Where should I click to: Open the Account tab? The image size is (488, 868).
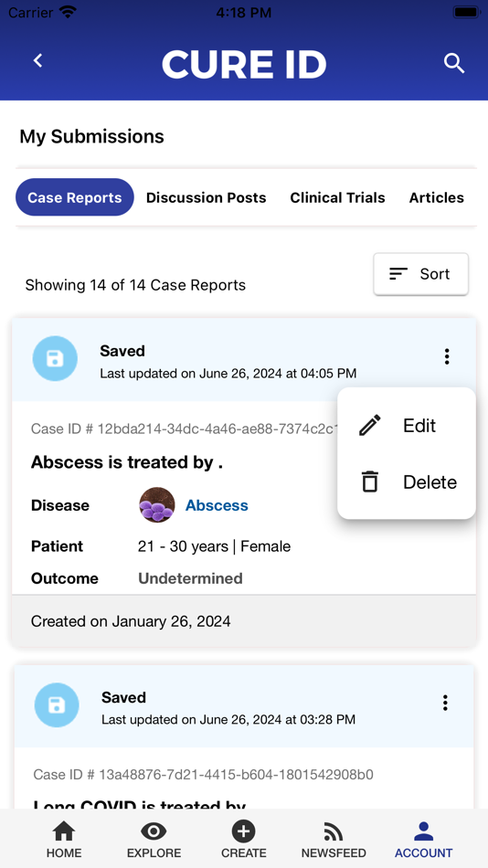424,840
